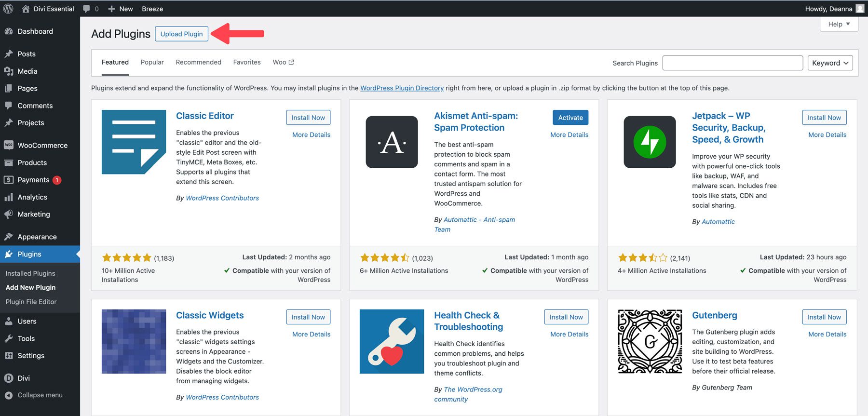This screenshot has height=416, width=868.
Task: Click the Posts pin icon in sidebar
Action: point(9,54)
